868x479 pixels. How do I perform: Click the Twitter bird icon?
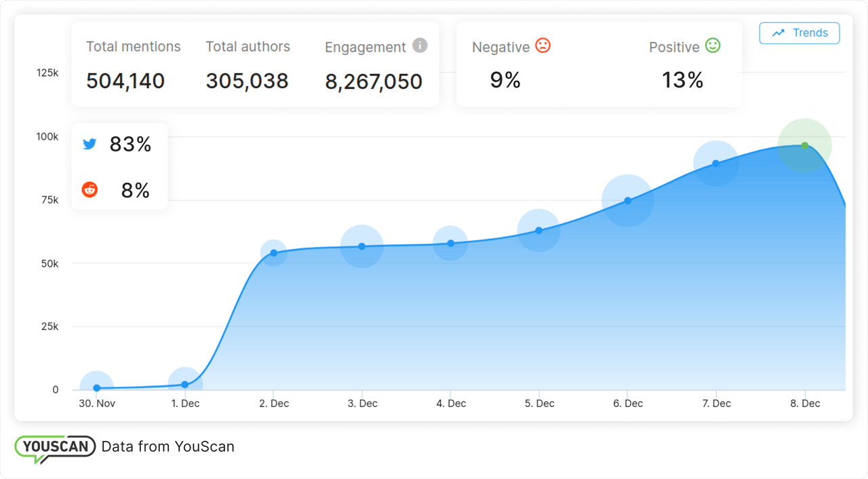point(90,144)
